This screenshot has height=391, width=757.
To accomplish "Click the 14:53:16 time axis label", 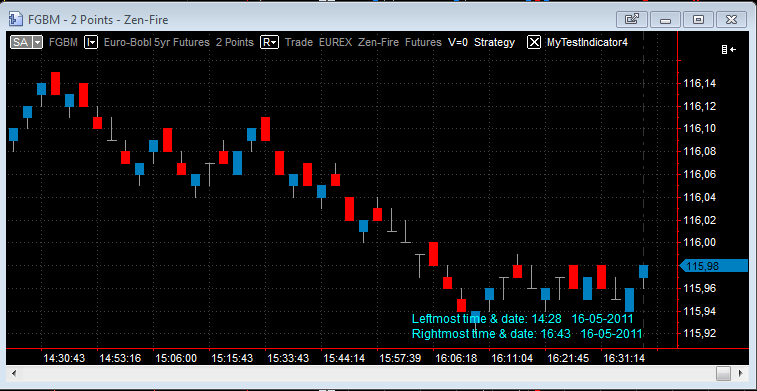I will click(120, 358).
